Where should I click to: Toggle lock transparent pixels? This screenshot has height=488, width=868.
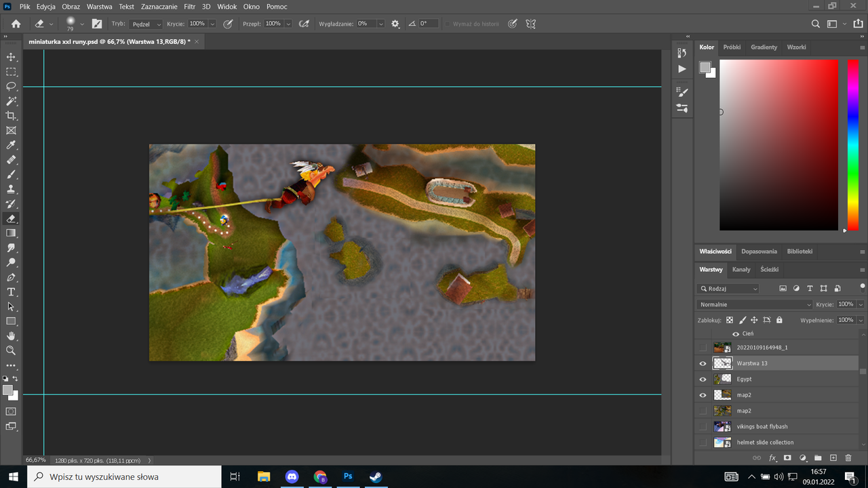click(730, 320)
